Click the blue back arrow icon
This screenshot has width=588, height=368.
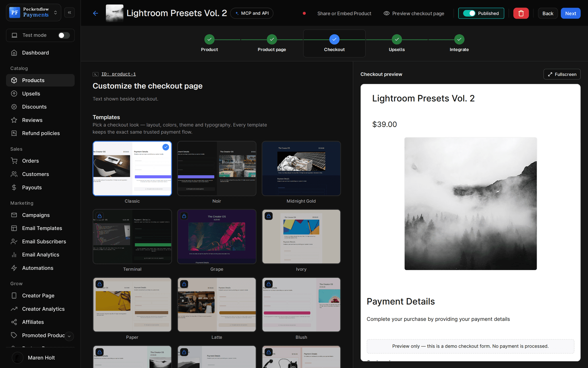tap(96, 13)
